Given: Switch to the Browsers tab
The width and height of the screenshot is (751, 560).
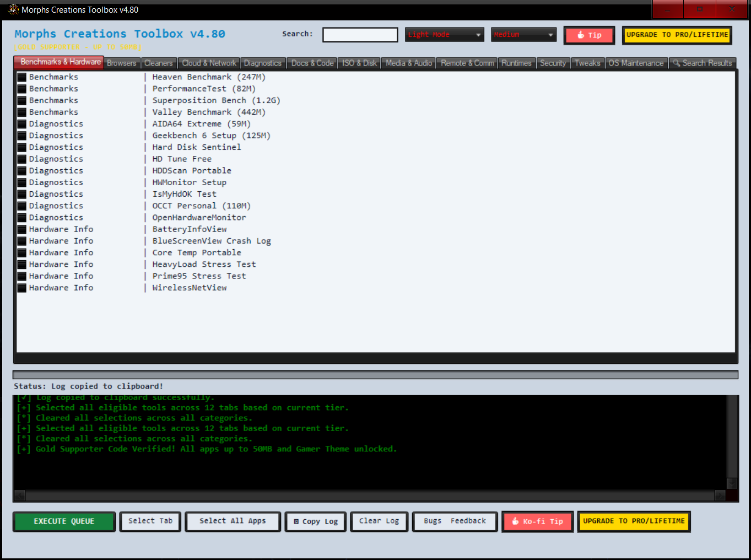Looking at the screenshot, I should pyautogui.click(x=122, y=63).
